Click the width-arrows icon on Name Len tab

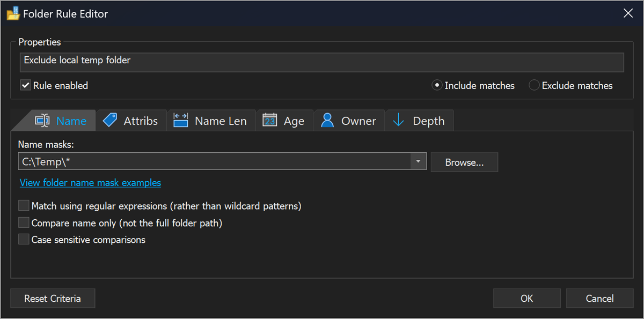181,120
